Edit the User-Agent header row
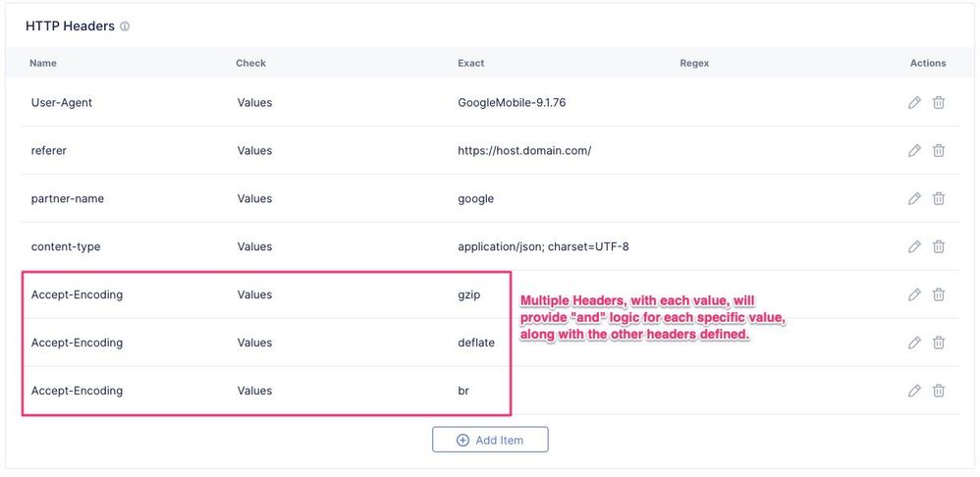 tap(914, 102)
